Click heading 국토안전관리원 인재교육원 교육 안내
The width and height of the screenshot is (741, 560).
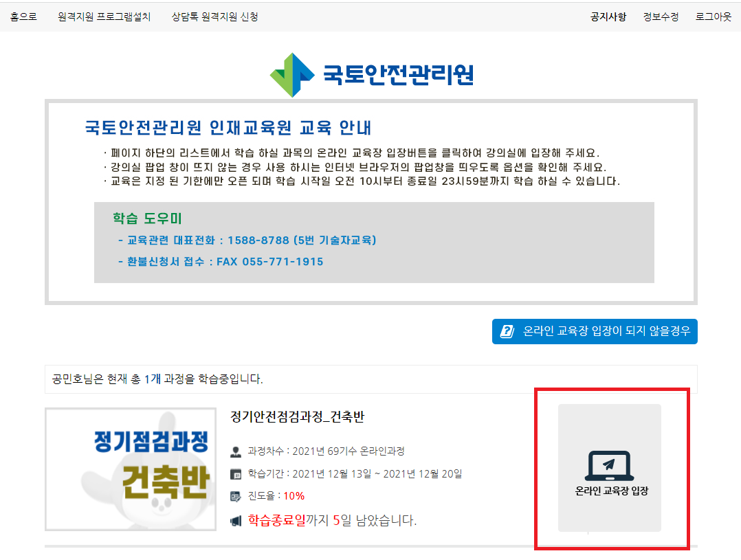[228, 128]
